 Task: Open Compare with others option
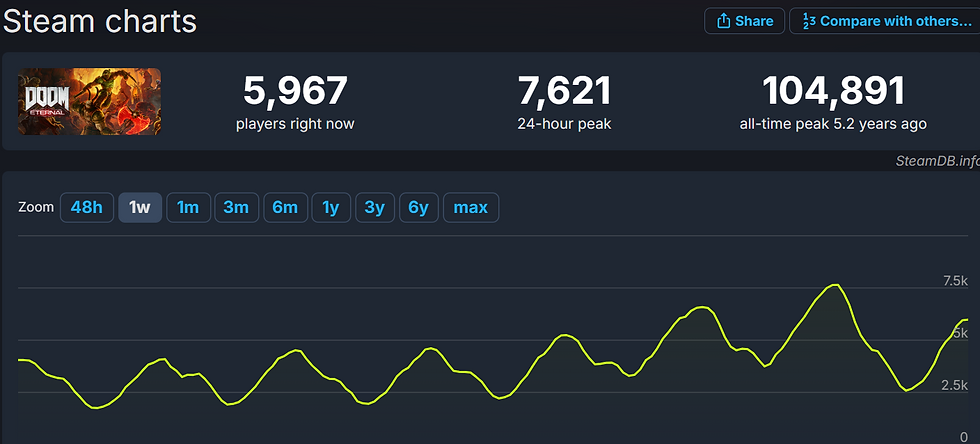pos(886,21)
